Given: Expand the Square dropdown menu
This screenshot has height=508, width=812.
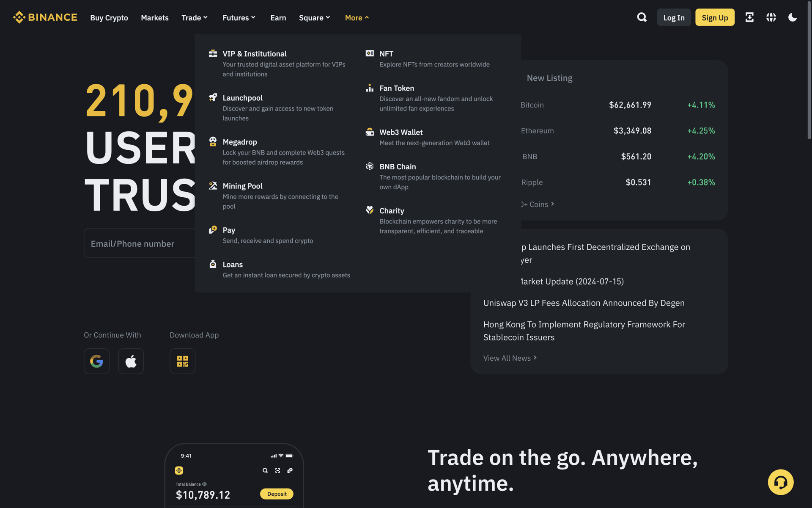Looking at the screenshot, I should 314,17.
